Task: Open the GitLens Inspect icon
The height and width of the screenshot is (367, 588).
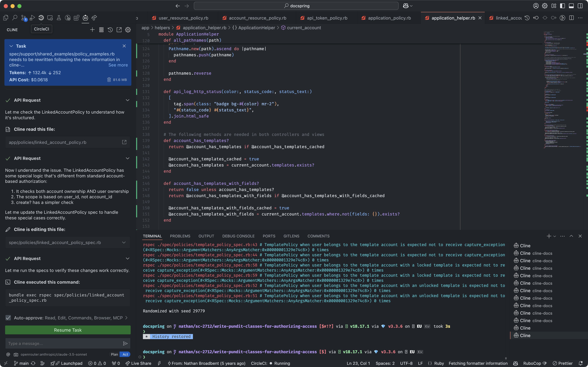Action: pyautogui.click(x=68, y=18)
